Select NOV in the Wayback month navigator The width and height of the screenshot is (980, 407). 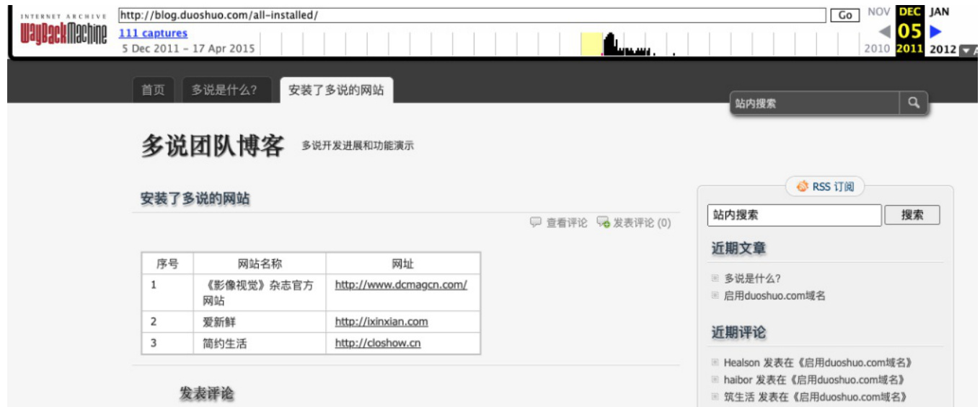click(x=879, y=12)
